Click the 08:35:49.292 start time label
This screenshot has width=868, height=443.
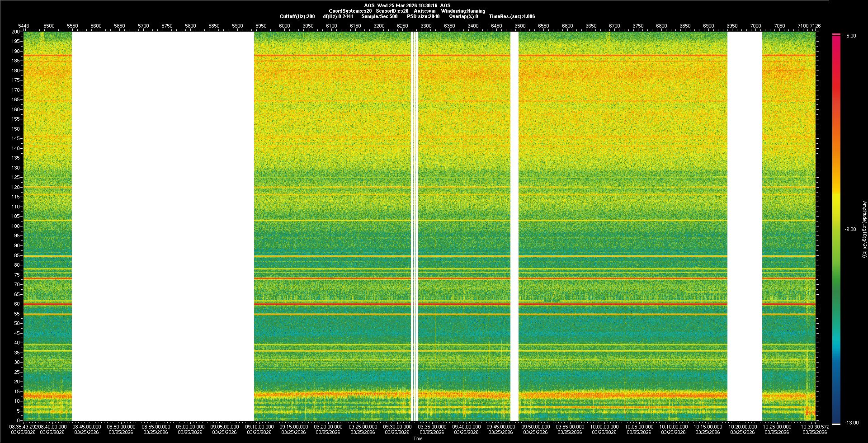pos(24,426)
